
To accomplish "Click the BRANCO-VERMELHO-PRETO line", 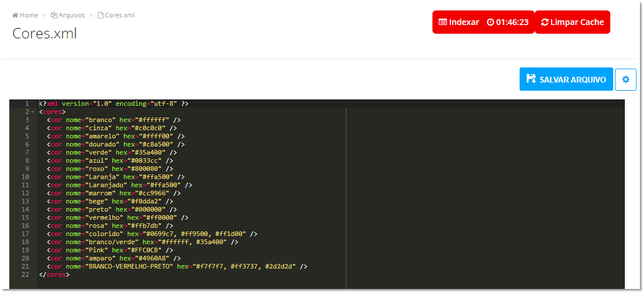I will click(177, 266).
